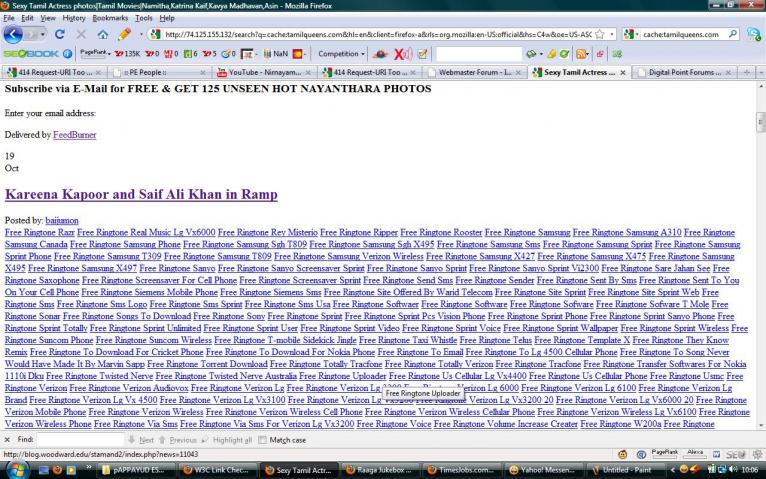Open the Skype icon in toolbar
The width and height of the screenshot is (766, 479).
[x=754, y=34]
